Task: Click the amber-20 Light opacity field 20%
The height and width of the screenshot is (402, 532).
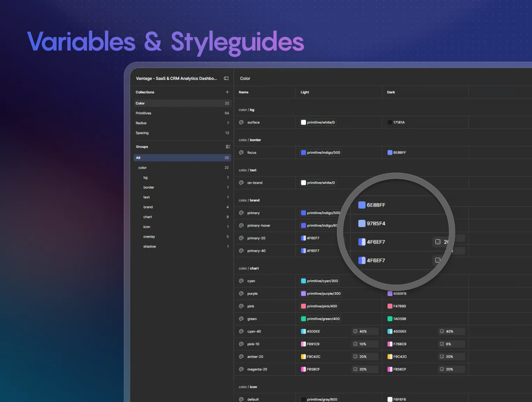Action: pyautogui.click(x=365, y=356)
